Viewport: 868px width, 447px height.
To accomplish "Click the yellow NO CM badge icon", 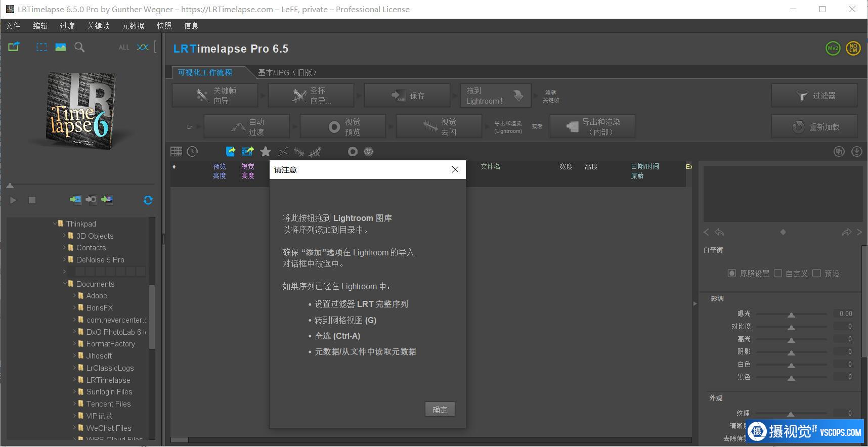I will pos(853,49).
